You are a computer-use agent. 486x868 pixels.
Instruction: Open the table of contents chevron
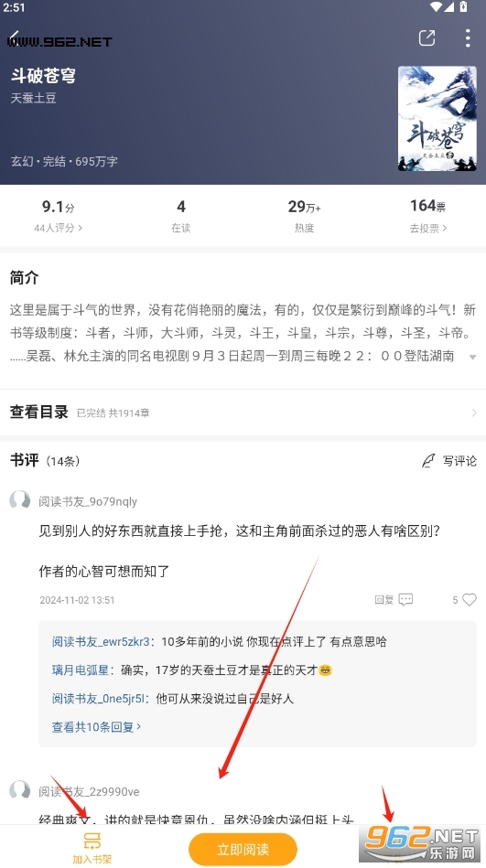474,413
